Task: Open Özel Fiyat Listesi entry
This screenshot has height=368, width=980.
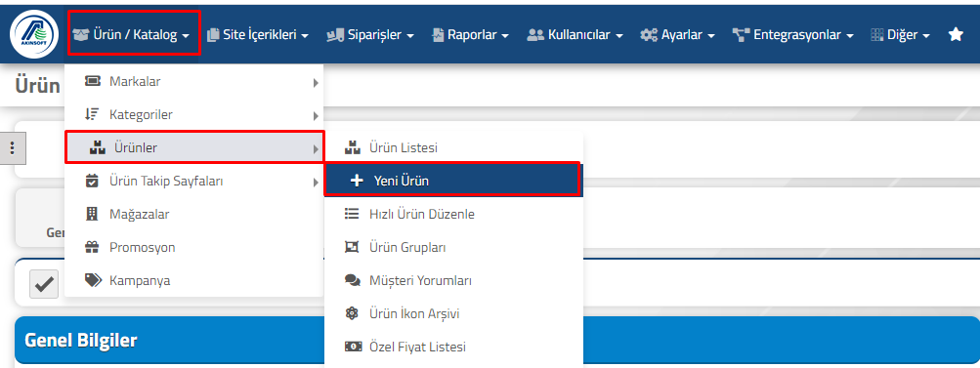Action: (x=453, y=347)
